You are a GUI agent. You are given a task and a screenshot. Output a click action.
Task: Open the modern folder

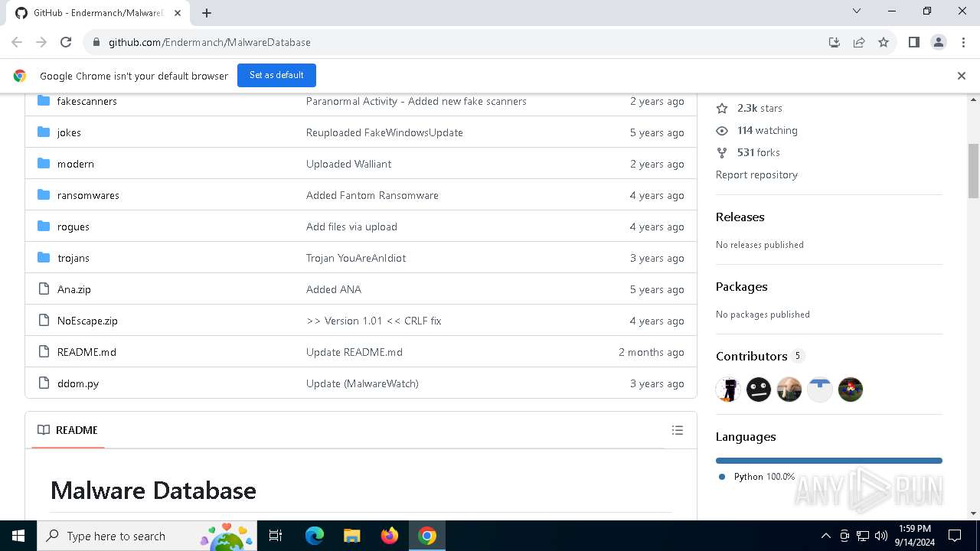[x=75, y=164]
